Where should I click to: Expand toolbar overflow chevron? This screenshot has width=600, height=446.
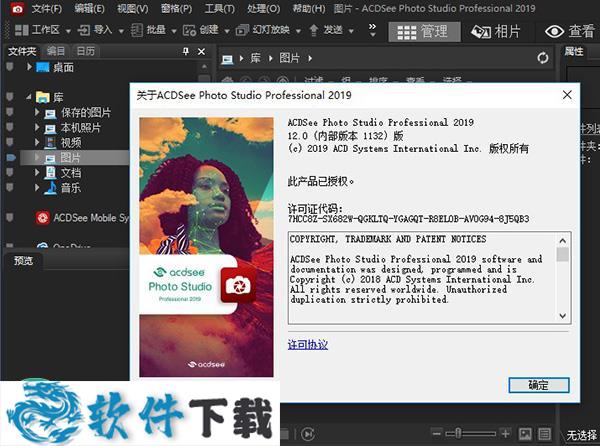click(372, 30)
